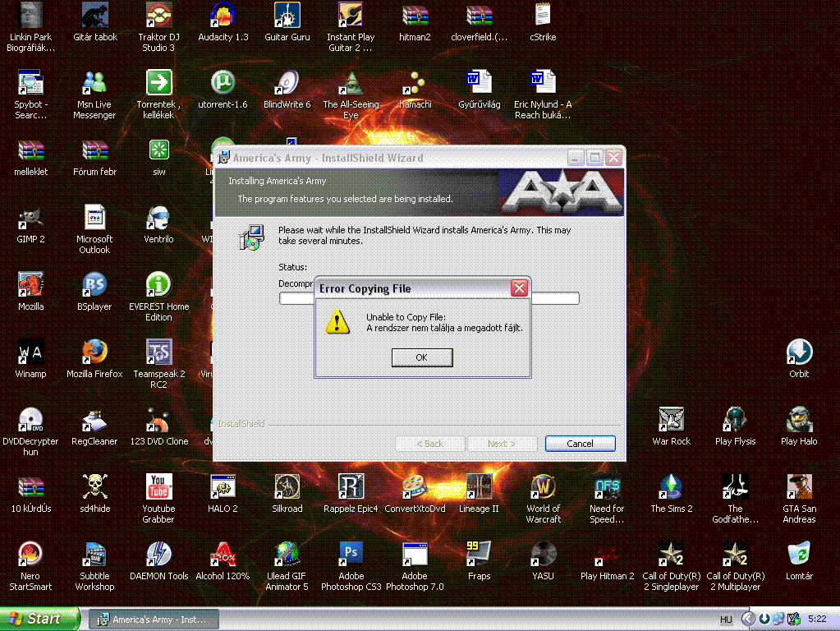Image resolution: width=840 pixels, height=631 pixels.
Task: Open Winamp desktop shortcut
Action: (30, 352)
